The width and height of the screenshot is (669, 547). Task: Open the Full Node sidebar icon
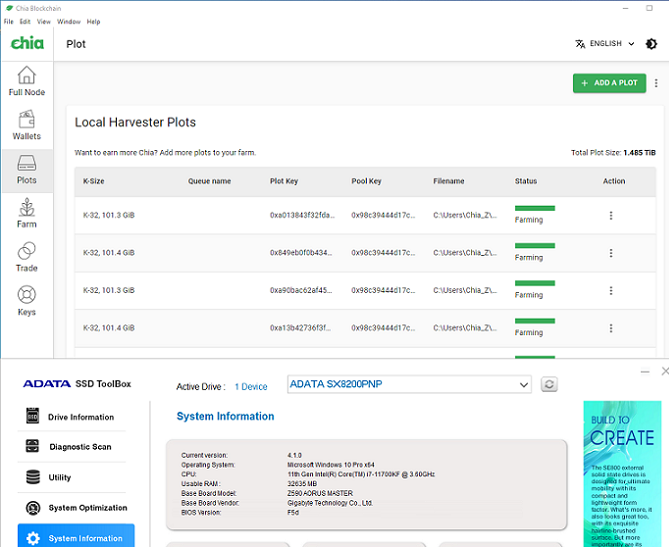[x=27, y=81]
